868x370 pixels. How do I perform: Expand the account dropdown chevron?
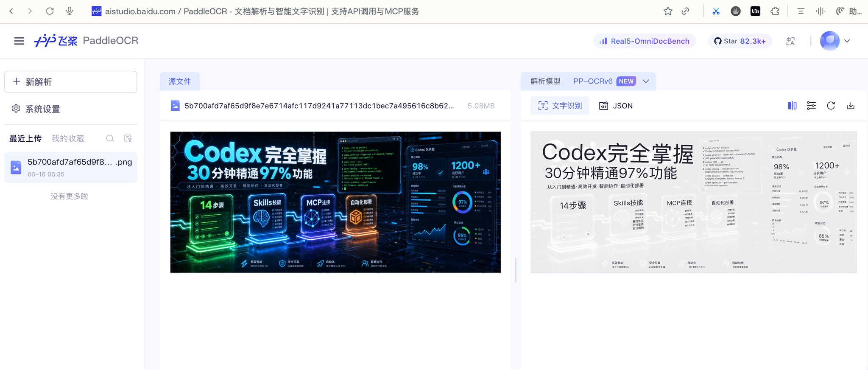coord(847,41)
